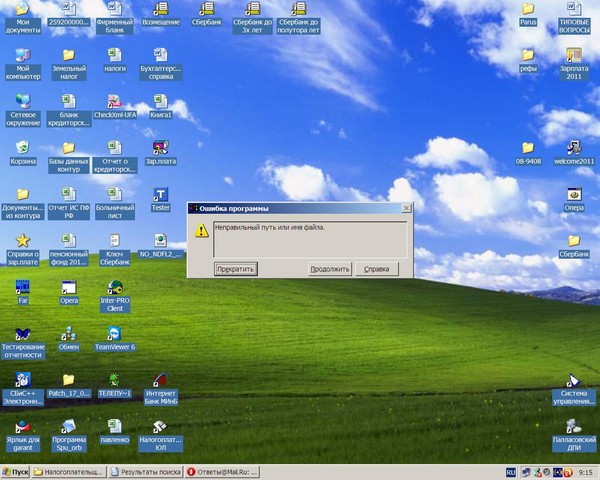Image resolution: width=600 pixels, height=480 pixels.
Task: Select the Tester shortcut icon
Action: coord(161,199)
